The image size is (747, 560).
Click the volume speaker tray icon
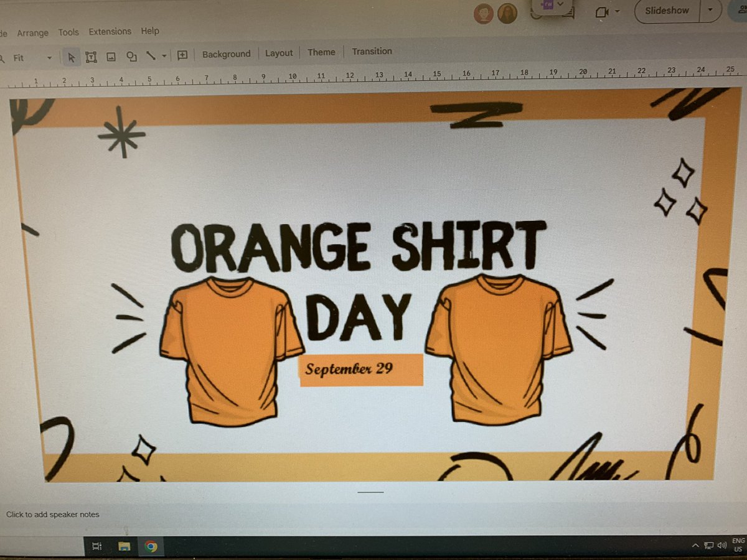pyautogui.click(x=722, y=546)
